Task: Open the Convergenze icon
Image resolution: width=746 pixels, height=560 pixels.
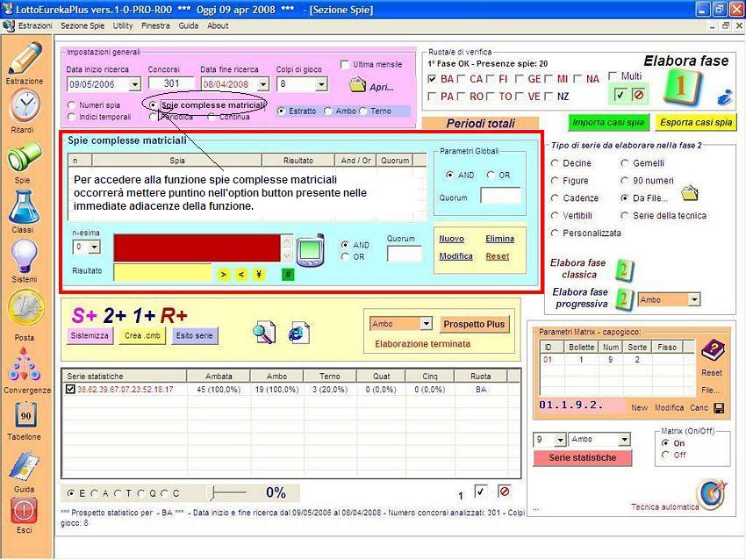Action: pyautogui.click(x=24, y=364)
